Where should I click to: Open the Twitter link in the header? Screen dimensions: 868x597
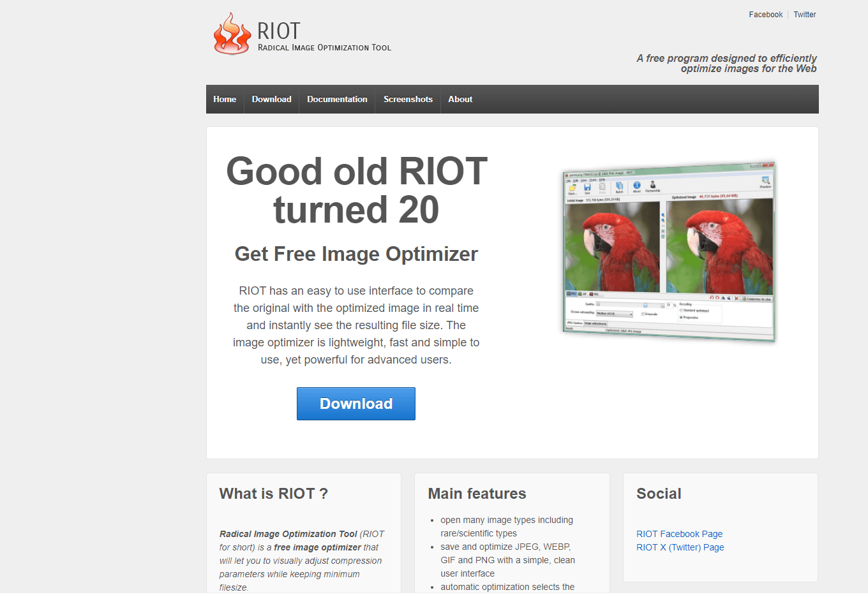(x=805, y=15)
